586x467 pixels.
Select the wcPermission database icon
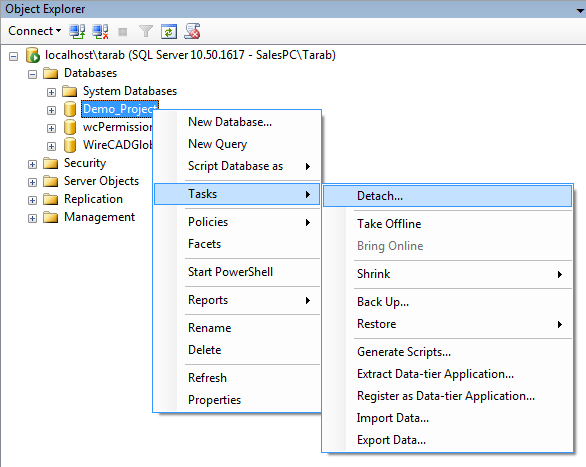coord(70,127)
